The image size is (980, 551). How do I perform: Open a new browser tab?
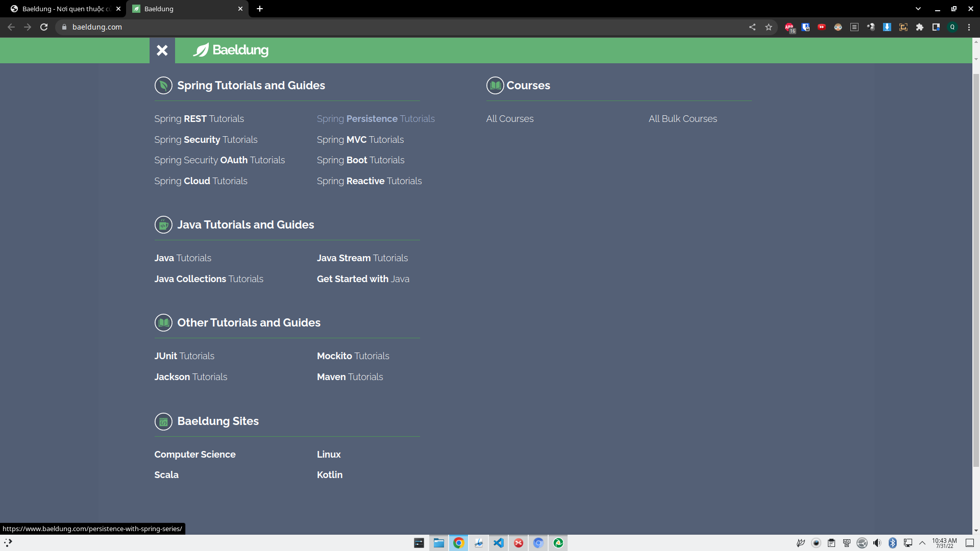coord(260,9)
